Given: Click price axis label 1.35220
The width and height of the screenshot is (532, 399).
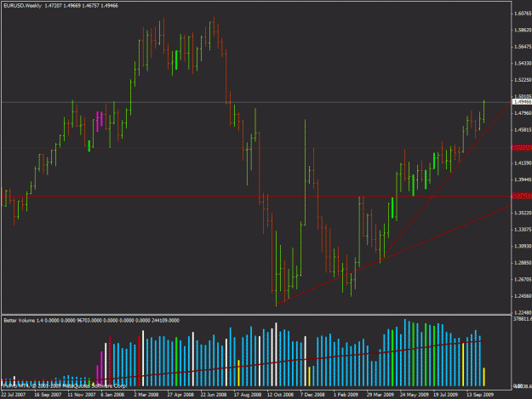Looking at the screenshot, I should click(x=523, y=213).
